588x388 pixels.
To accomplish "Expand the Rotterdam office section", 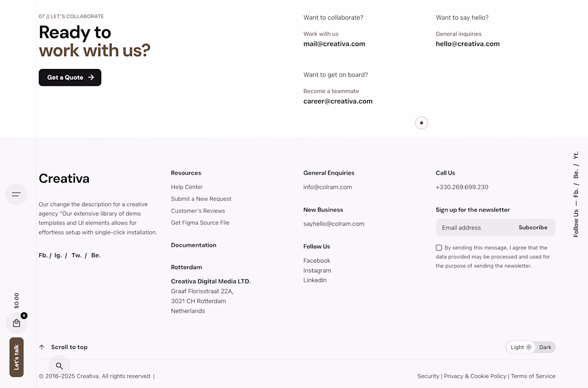I will coord(187,267).
